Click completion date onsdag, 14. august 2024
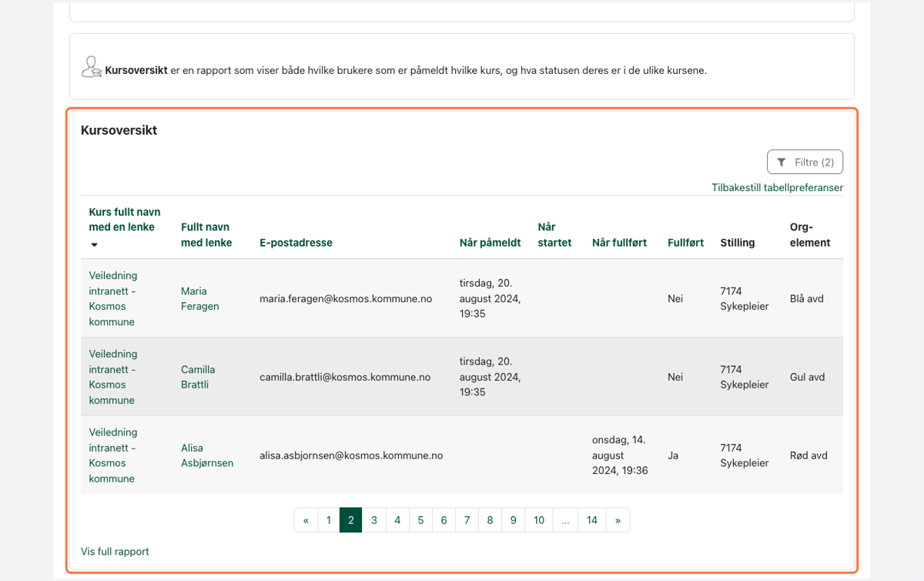This screenshot has width=924, height=581. click(620, 455)
